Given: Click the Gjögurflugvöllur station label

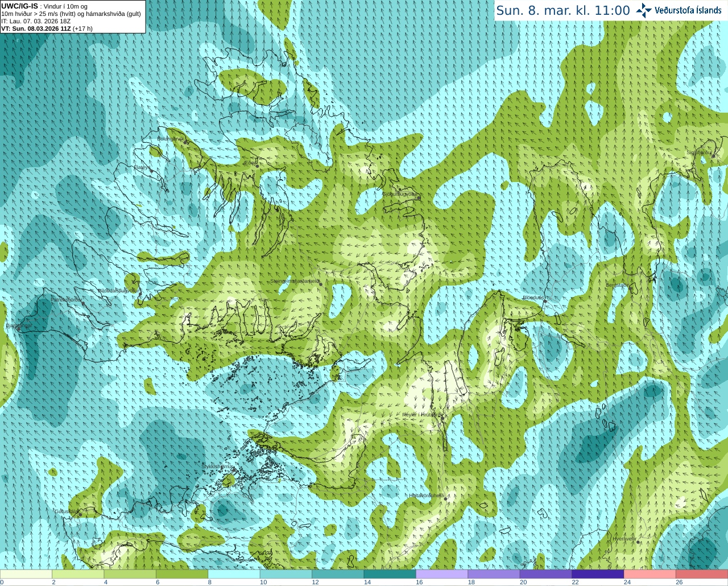Looking at the screenshot, I should point(400,194).
